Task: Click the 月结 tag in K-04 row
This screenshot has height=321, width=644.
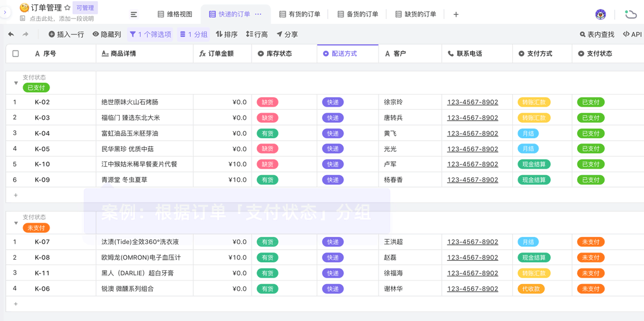Action: point(528,133)
